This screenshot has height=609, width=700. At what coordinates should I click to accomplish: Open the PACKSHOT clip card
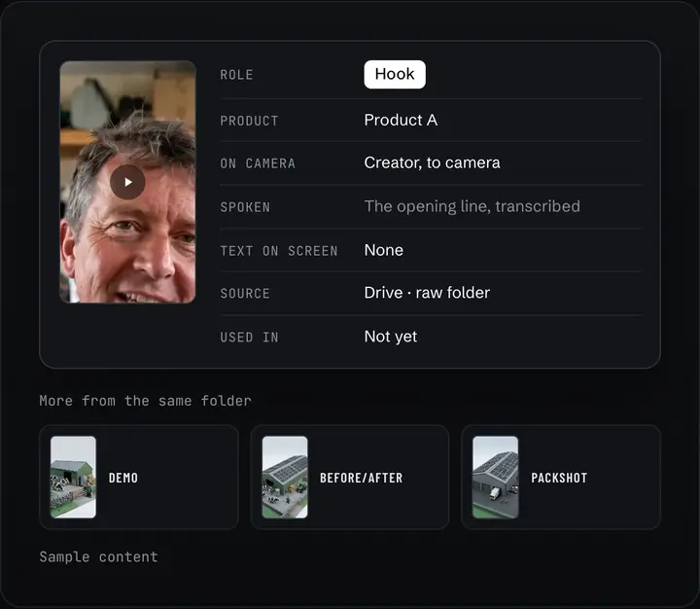pyautogui.click(x=561, y=478)
